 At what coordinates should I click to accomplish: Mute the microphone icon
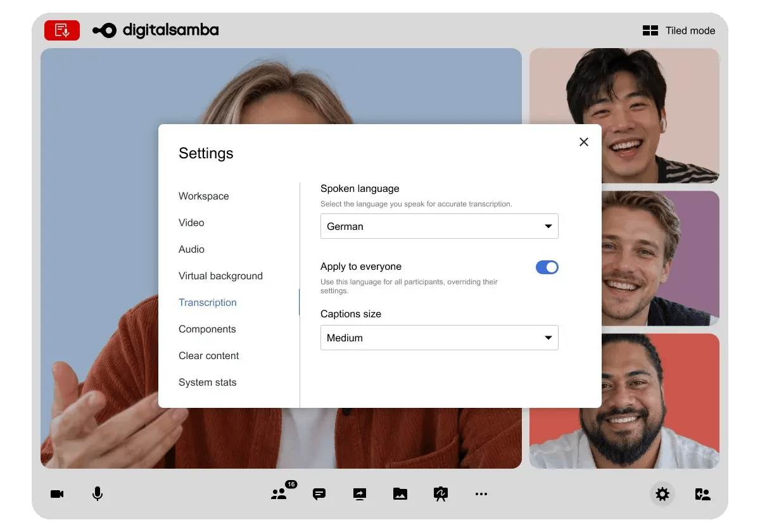coord(98,494)
